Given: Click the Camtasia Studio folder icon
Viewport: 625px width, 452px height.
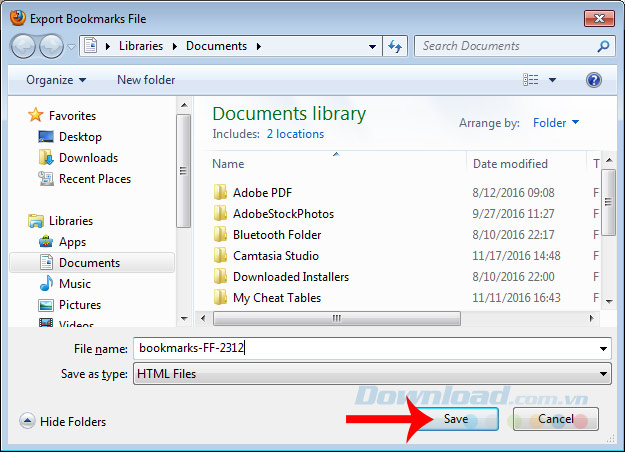Looking at the screenshot, I should [220, 255].
